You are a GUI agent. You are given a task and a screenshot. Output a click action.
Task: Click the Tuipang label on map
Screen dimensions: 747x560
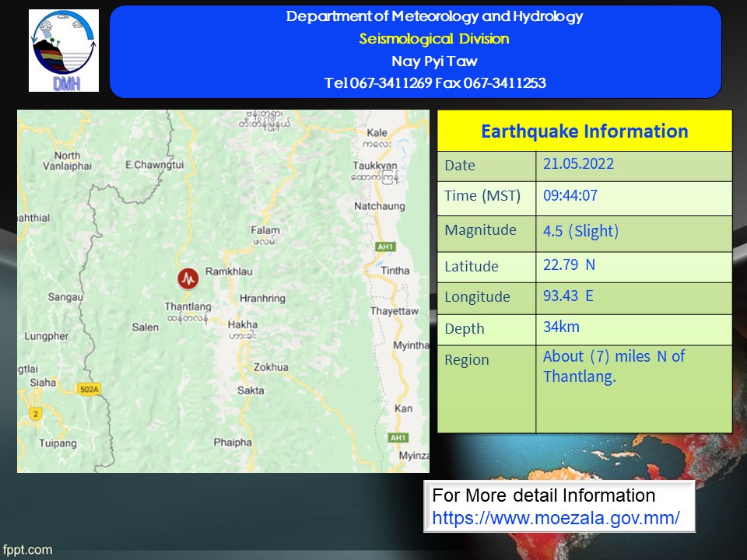(58, 443)
